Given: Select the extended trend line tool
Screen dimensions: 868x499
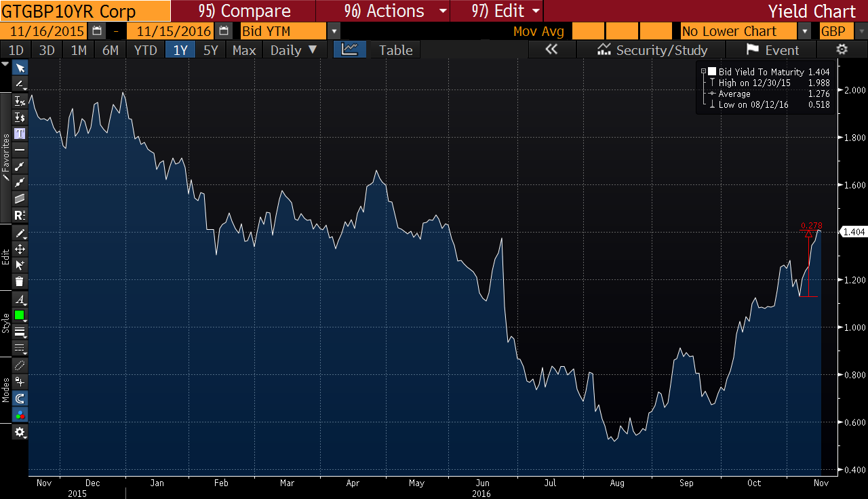Looking at the screenshot, I should [x=20, y=182].
